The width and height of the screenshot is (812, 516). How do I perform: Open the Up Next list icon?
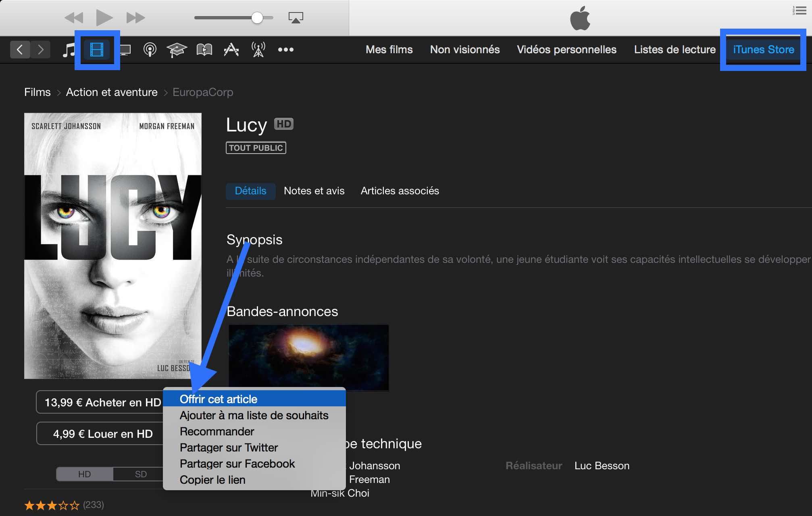click(799, 10)
